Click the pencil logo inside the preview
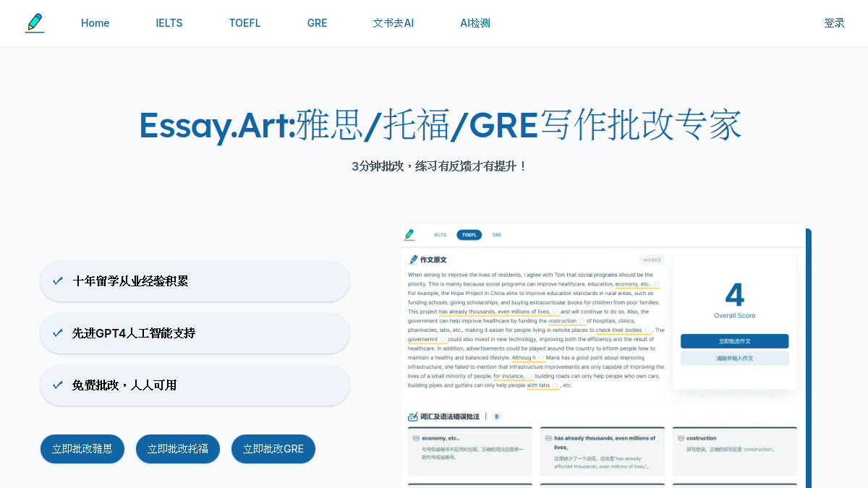868x488 pixels. tap(409, 235)
